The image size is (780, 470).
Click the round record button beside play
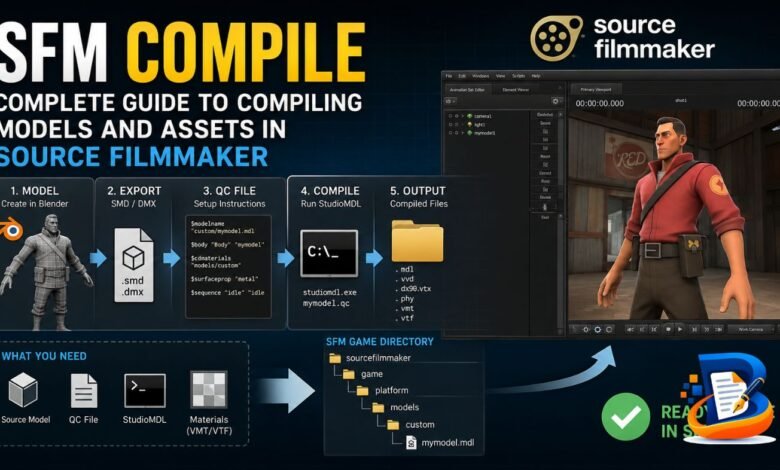tap(668, 329)
